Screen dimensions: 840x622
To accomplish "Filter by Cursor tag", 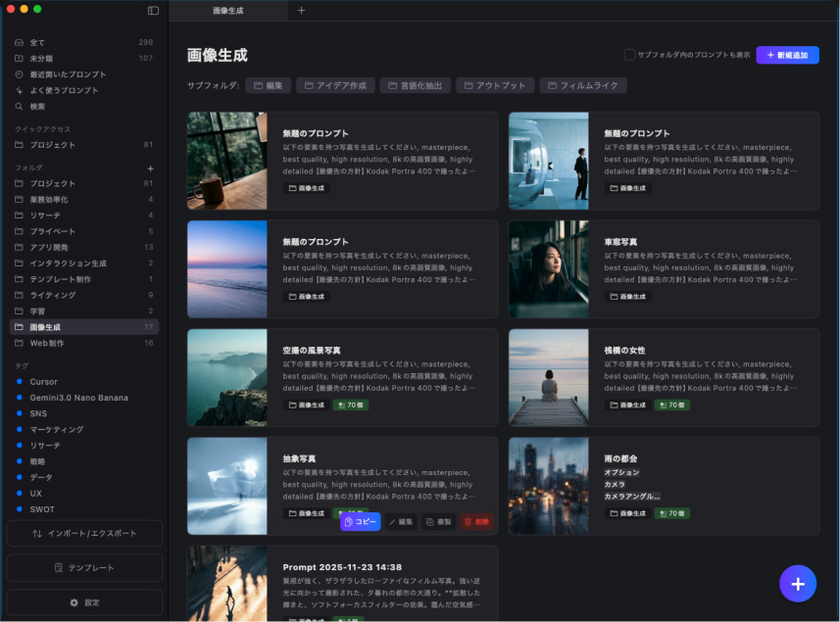I will pos(43,382).
